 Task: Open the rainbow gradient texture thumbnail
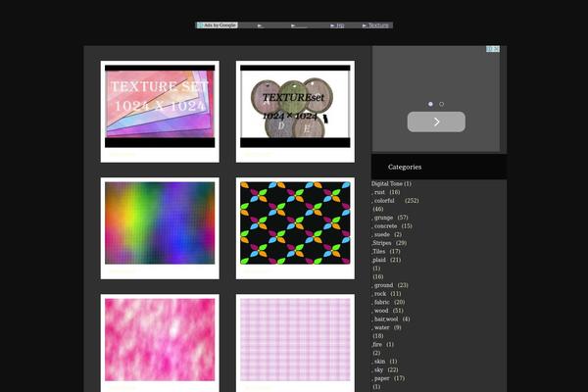pos(160,222)
